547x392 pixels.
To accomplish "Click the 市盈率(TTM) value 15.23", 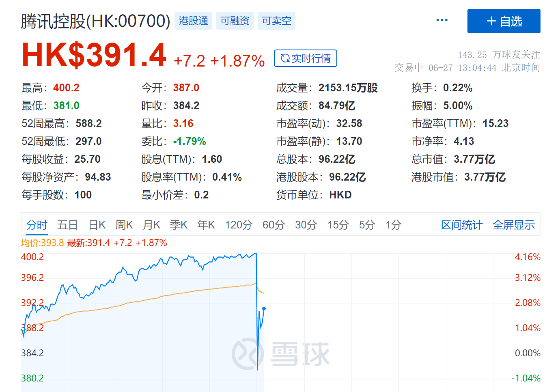I will point(495,123).
